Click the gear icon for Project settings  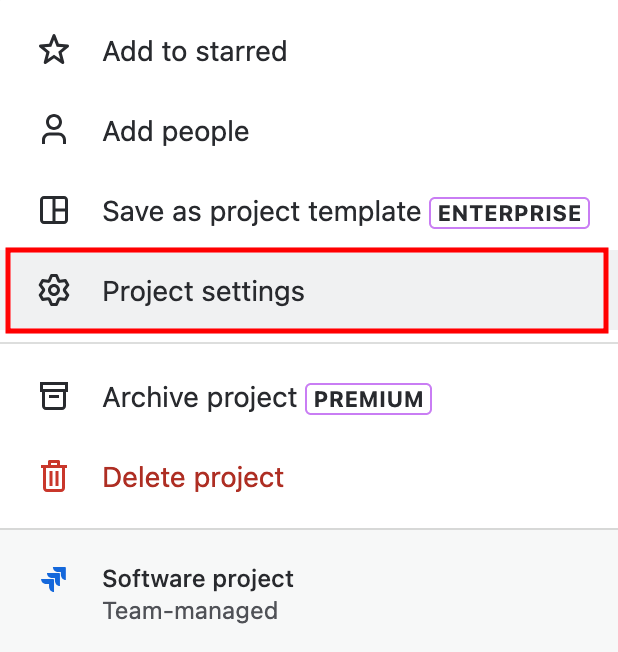coord(53,291)
